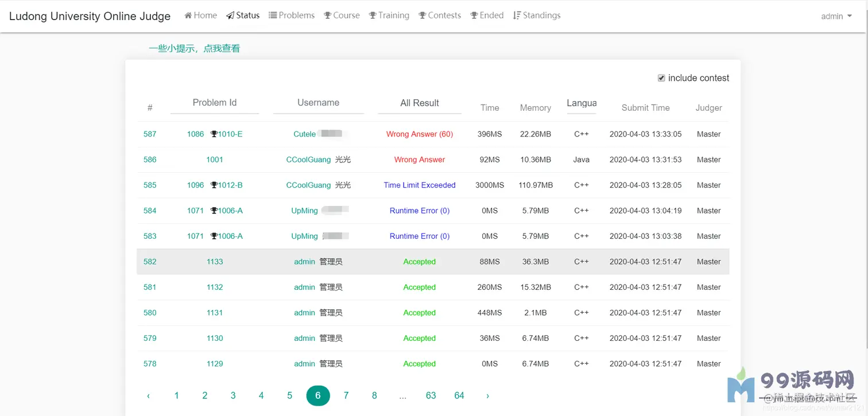
Task: Open admin profile in row 582
Action: coord(304,262)
